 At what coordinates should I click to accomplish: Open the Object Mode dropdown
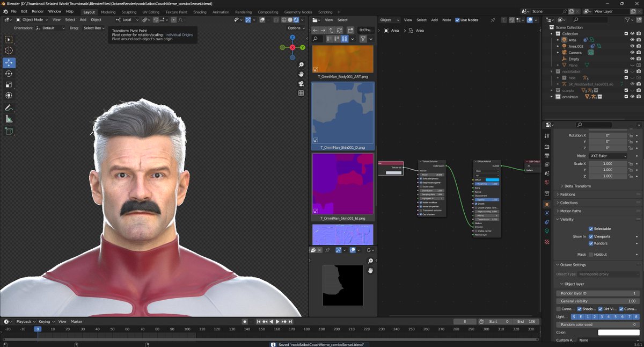click(31, 20)
